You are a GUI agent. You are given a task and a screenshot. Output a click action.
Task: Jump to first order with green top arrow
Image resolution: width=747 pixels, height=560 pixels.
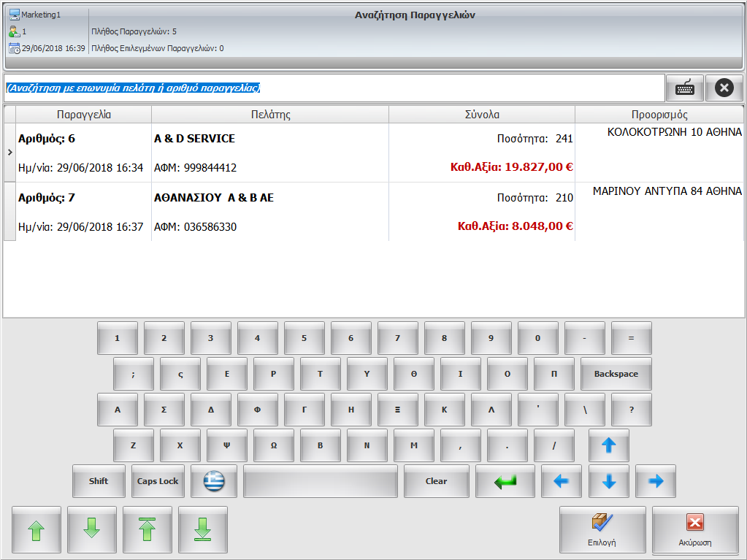(x=148, y=529)
